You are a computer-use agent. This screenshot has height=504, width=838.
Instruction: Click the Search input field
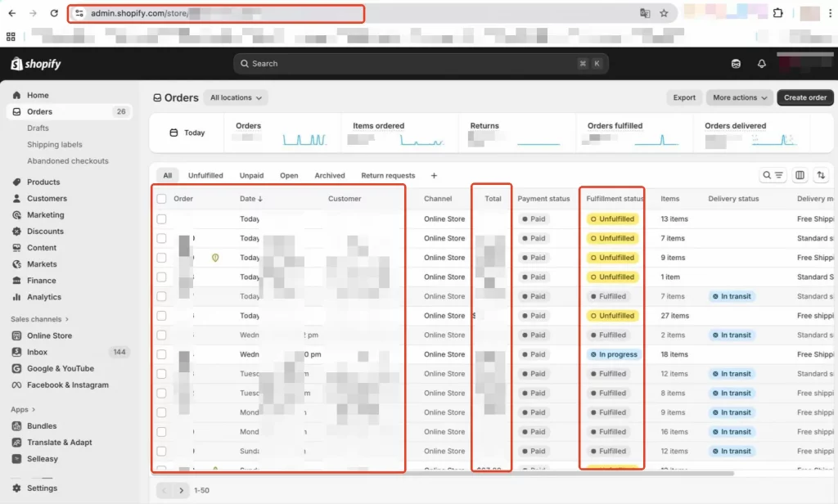tap(409, 64)
